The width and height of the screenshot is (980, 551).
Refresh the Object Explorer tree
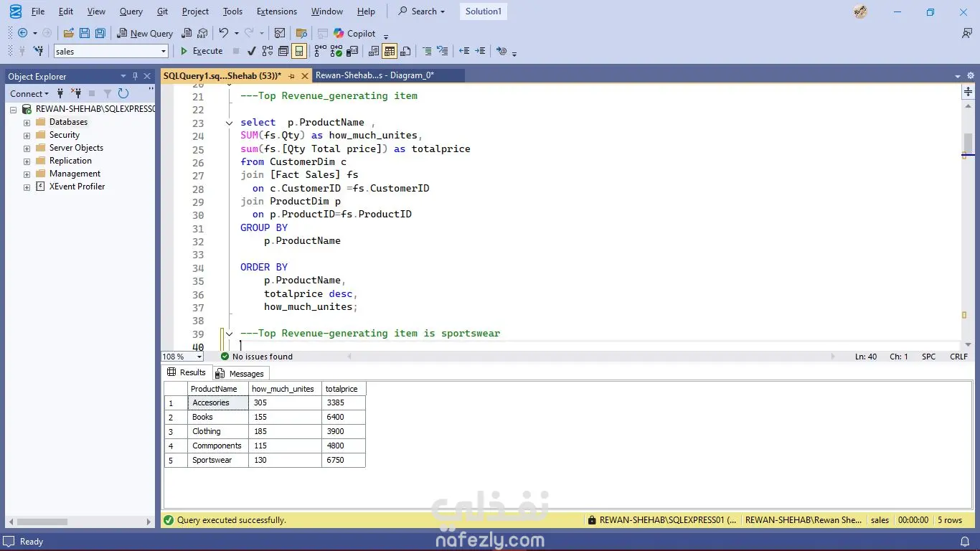pos(123,93)
